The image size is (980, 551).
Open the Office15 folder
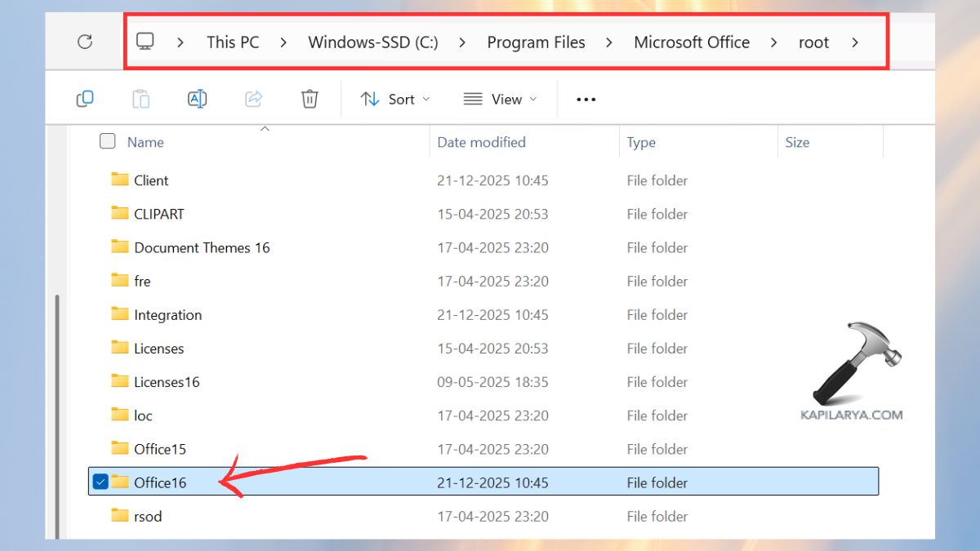160,448
